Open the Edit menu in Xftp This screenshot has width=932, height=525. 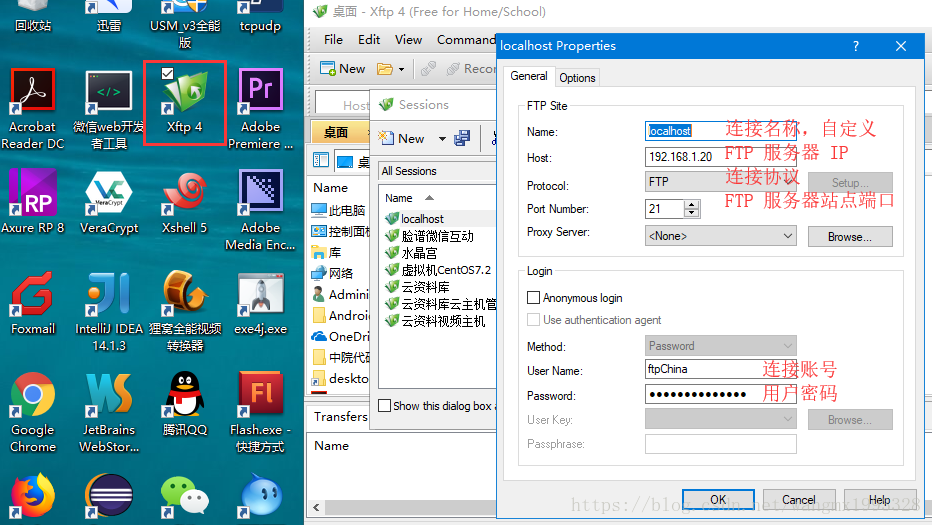(x=369, y=40)
